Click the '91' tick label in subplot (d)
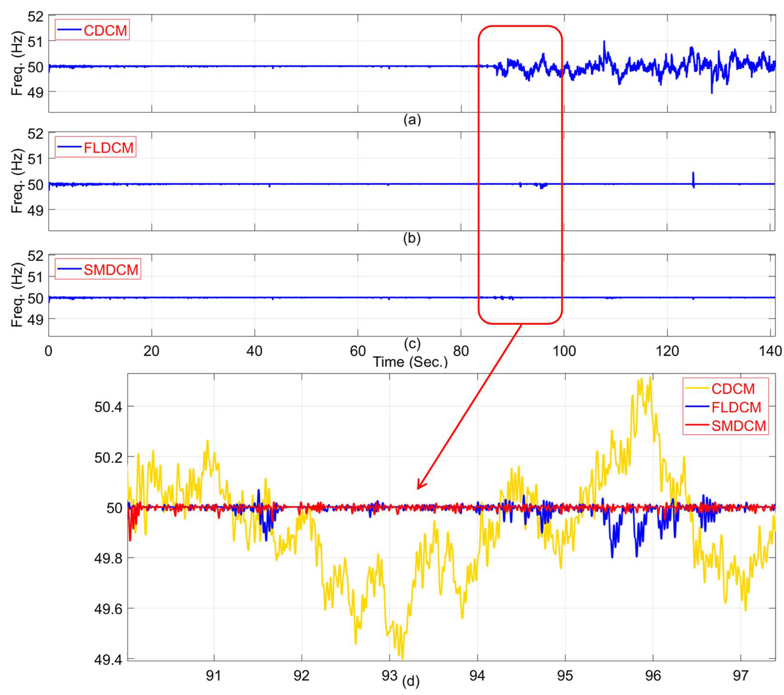The height and width of the screenshot is (695, 784). click(x=214, y=675)
